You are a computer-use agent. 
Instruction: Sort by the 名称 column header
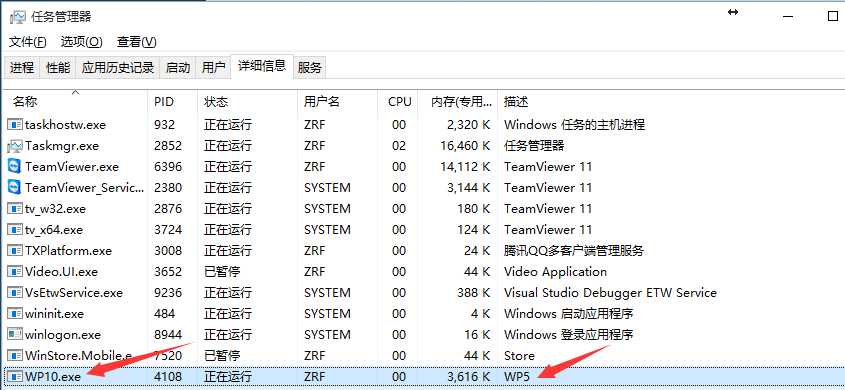point(75,101)
